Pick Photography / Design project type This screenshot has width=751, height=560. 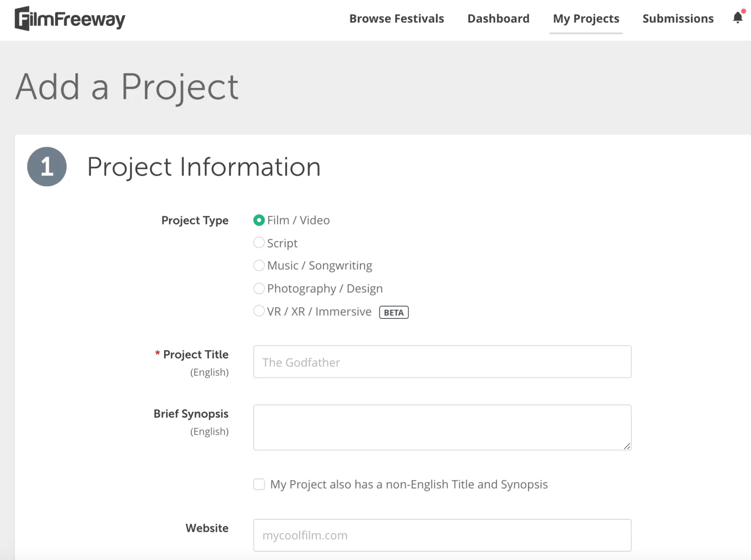click(x=259, y=288)
